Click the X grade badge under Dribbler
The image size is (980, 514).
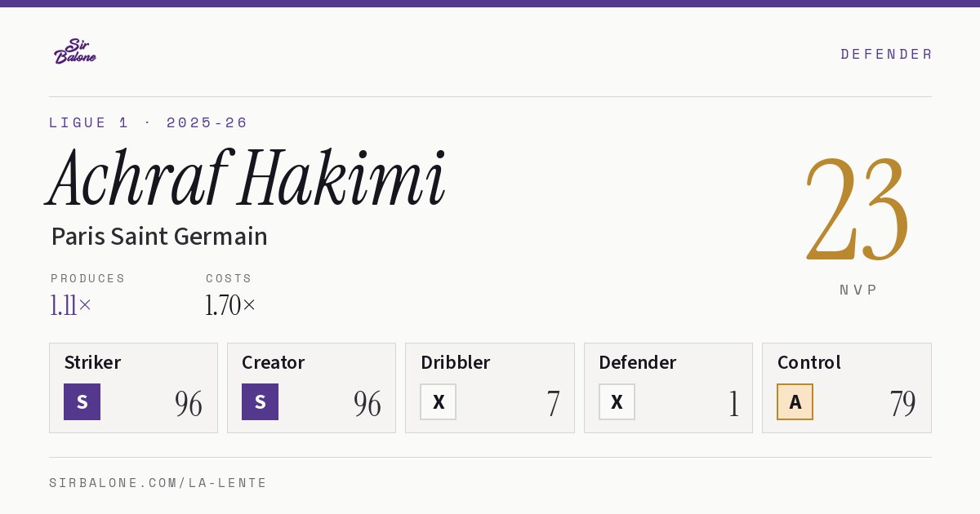point(439,401)
